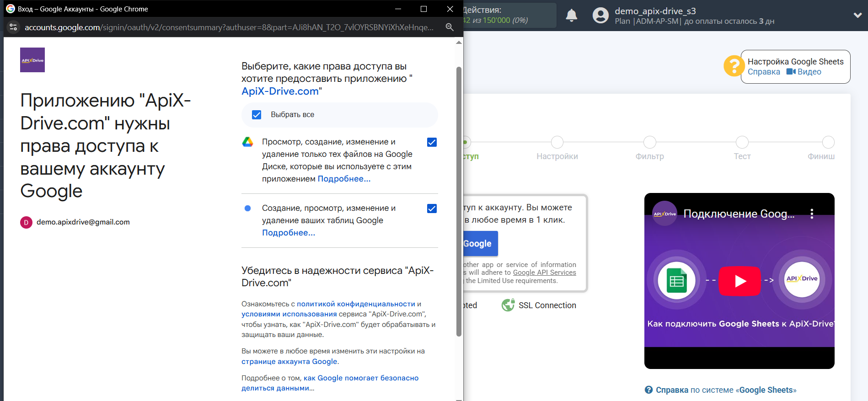The width and height of the screenshot is (868, 401).
Task: Uncheck the Google Sheets tables permission checkbox
Action: point(432,209)
